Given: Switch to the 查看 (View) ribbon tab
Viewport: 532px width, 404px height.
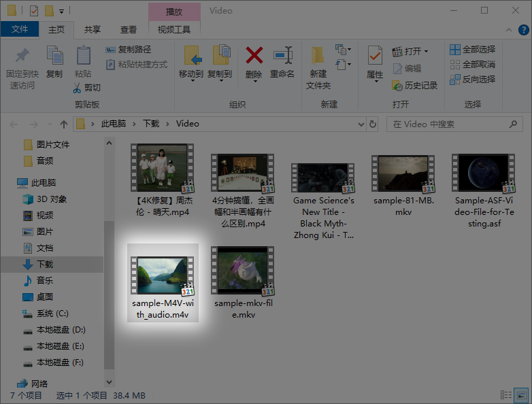Looking at the screenshot, I should point(129,30).
